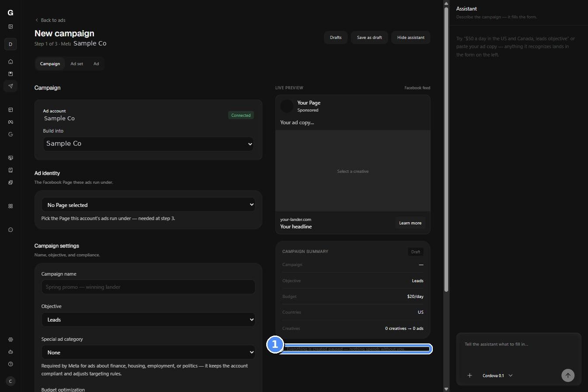Click the scrollbar down arrow
Image resolution: width=588 pixels, height=392 pixels.
tap(446, 389)
